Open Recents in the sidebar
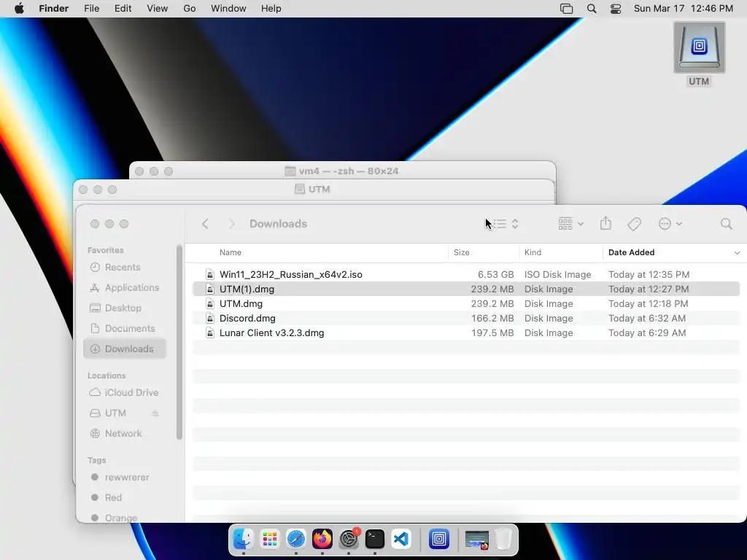Screen dimensions: 747x560 124,267
